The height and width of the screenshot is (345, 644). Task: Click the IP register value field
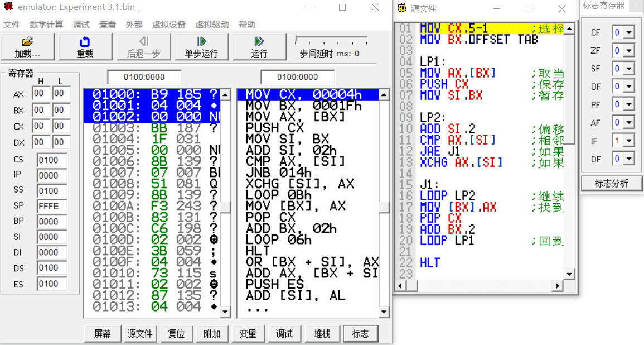53,174
